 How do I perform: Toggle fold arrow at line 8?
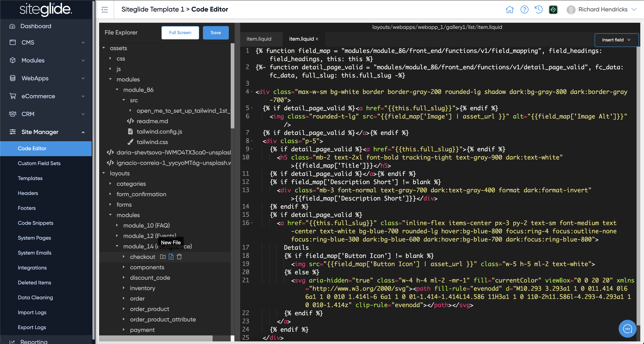[x=252, y=141]
